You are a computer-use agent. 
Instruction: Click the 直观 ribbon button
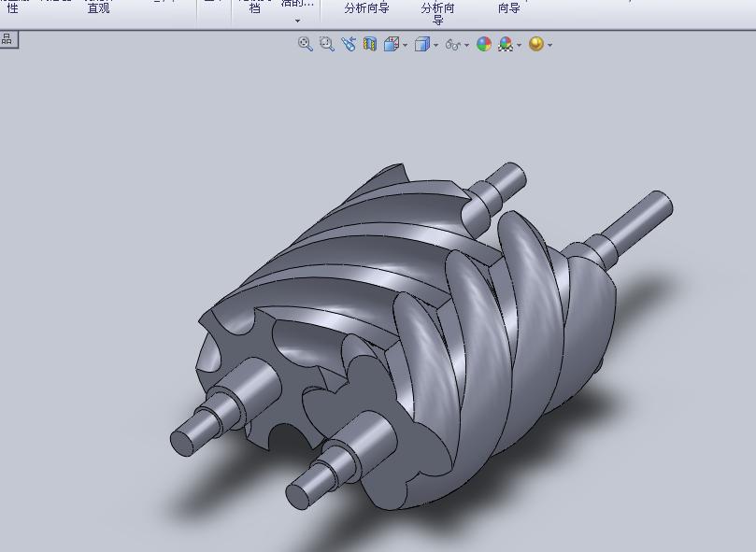pyautogui.click(x=99, y=7)
